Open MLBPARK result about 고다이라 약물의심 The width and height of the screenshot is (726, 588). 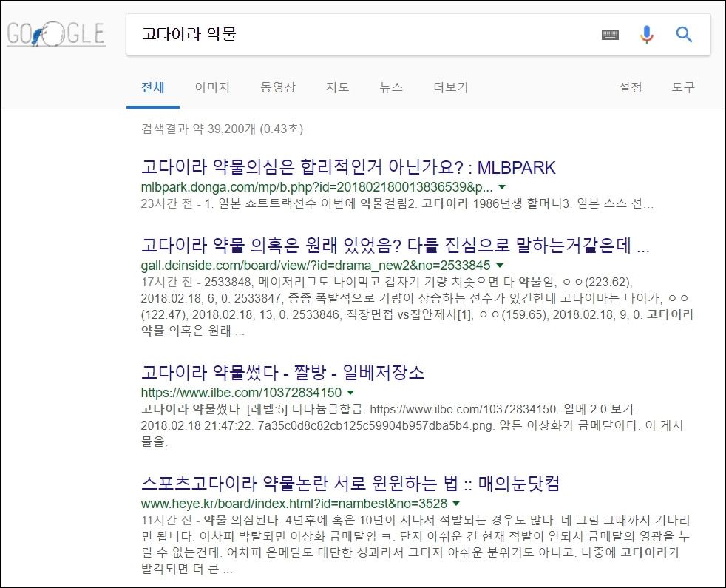(348, 167)
